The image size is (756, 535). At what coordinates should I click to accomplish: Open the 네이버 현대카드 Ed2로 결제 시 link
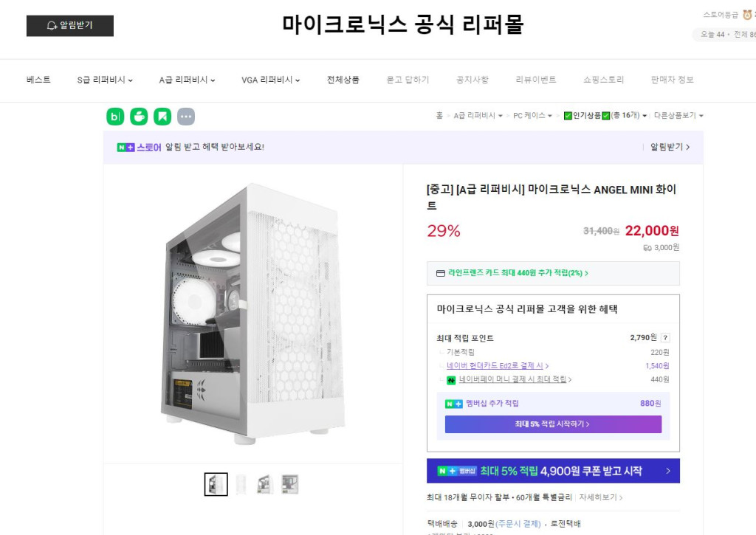click(x=497, y=366)
